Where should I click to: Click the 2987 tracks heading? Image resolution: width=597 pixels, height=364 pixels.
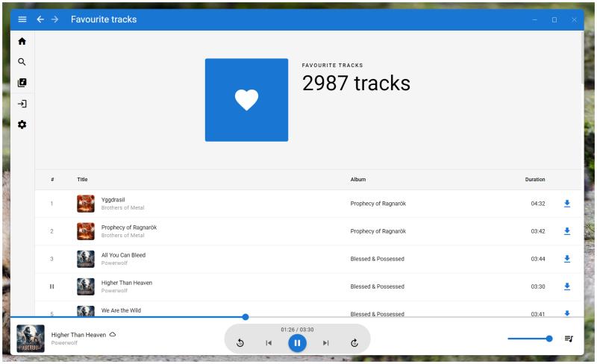[x=356, y=83]
